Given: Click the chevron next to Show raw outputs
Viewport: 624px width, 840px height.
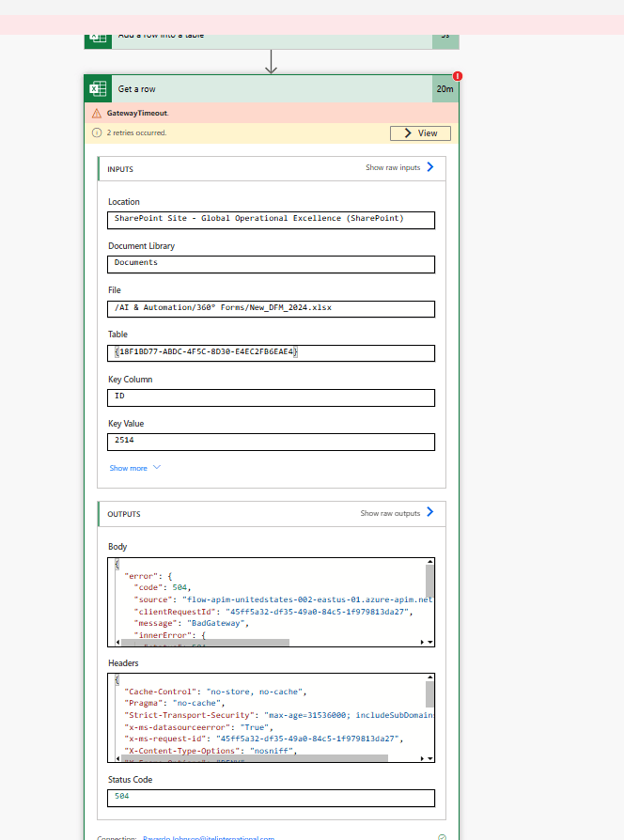Looking at the screenshot, I should point(430,512).
